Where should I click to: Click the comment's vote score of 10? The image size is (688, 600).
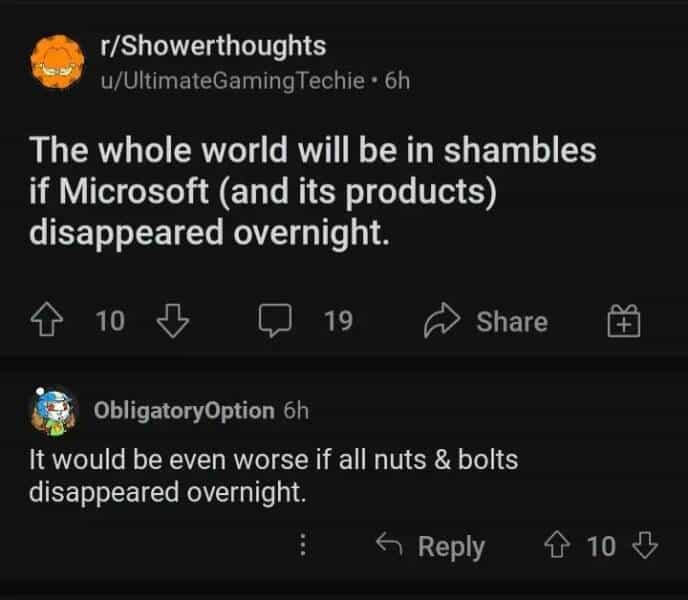pos(602,546)
